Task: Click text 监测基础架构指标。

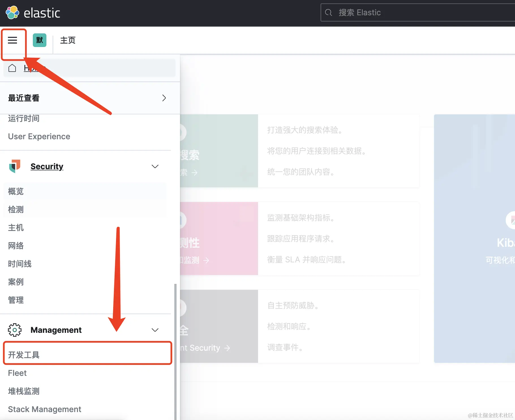Action: tap(302, 218)
